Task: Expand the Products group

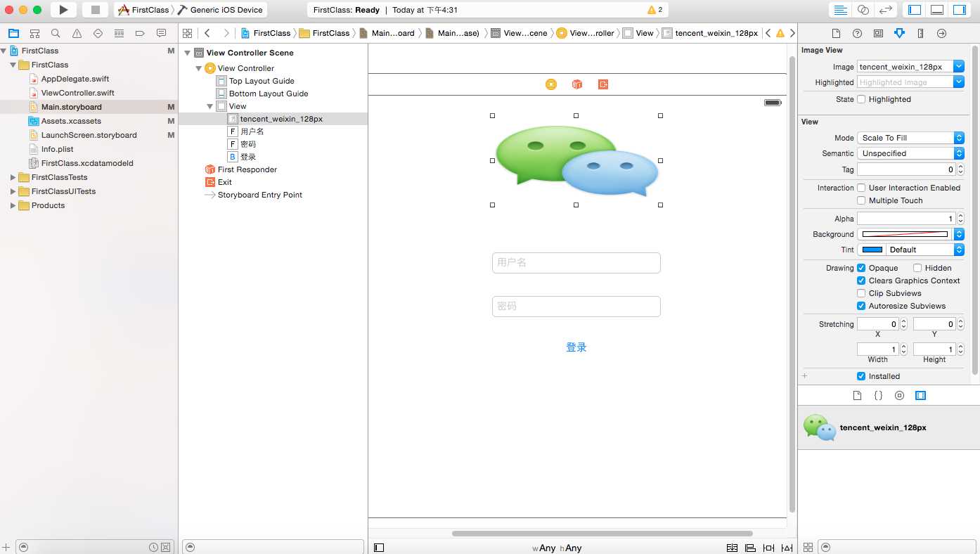Action: coord(13,205)
